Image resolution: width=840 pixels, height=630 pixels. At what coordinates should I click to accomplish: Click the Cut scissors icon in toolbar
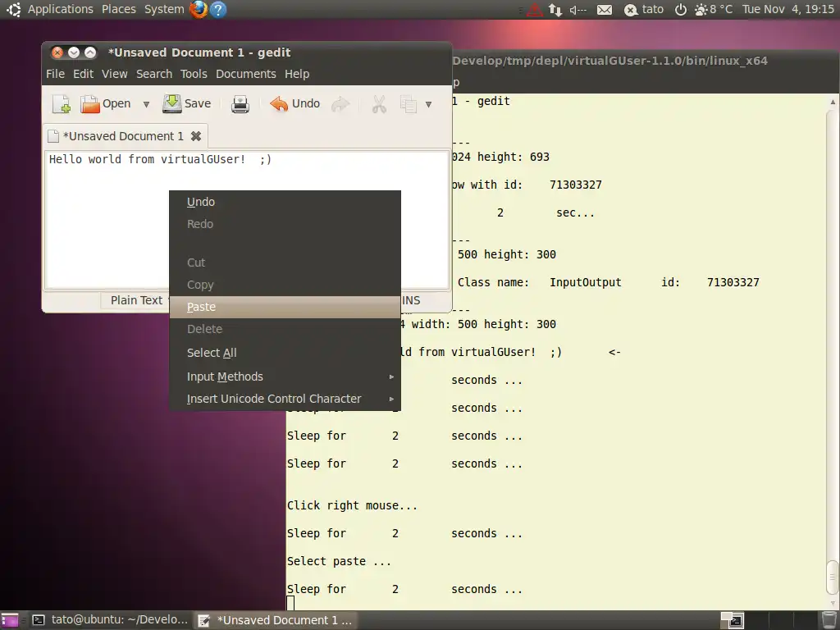(379, 104)
